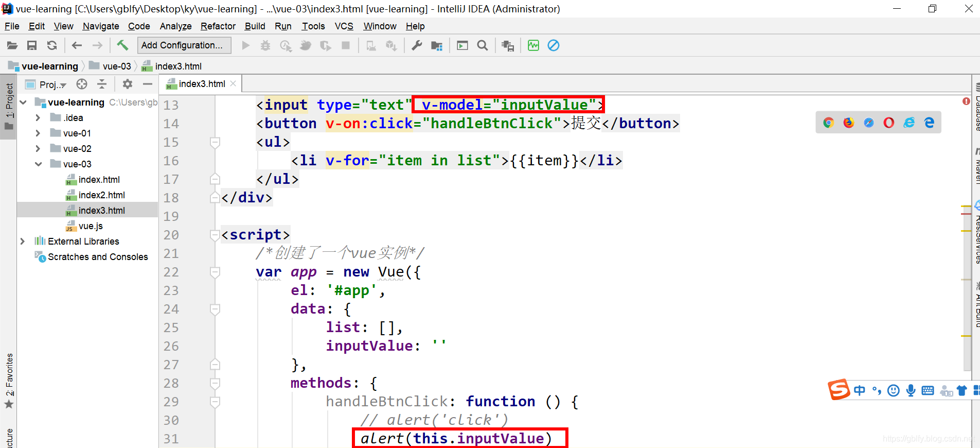The height and width of the screenshot is (448, 980).
Task: Open the Refactor menu
Action: (x=218, y=26)
